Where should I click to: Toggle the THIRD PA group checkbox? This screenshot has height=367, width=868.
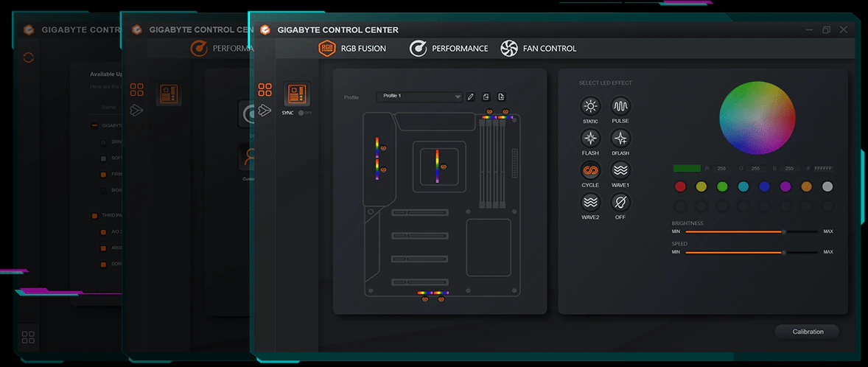click(x=94, y=216)
